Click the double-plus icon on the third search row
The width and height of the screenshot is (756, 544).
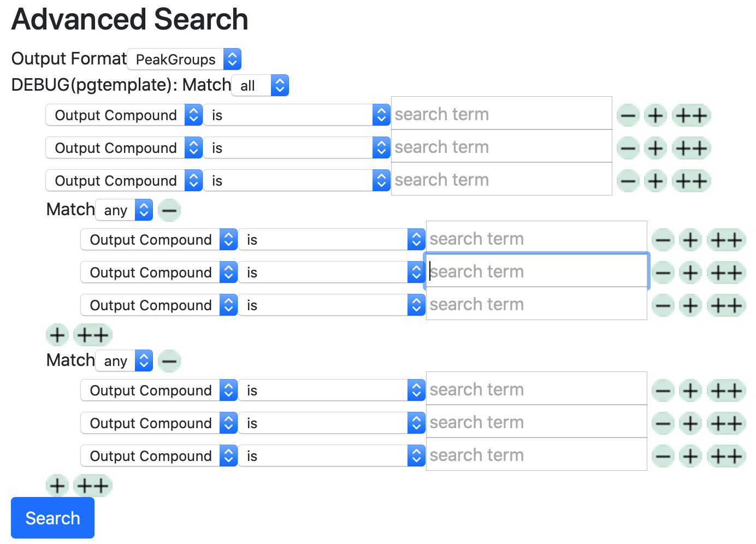click(x=691, y=181)
